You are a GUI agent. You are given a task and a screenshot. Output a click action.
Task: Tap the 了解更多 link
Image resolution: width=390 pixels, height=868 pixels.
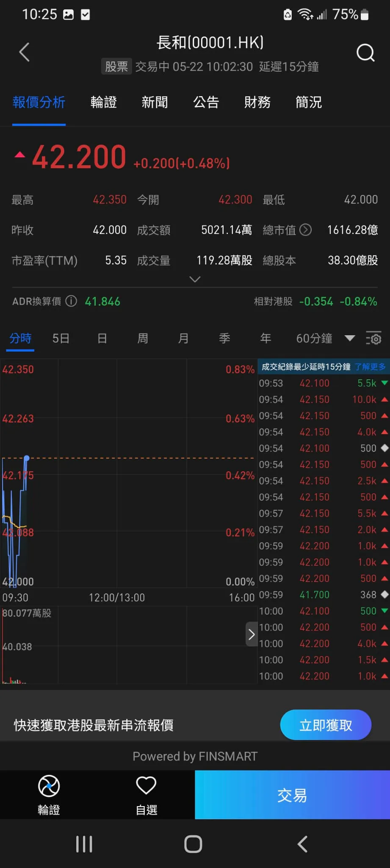[370, 367]
